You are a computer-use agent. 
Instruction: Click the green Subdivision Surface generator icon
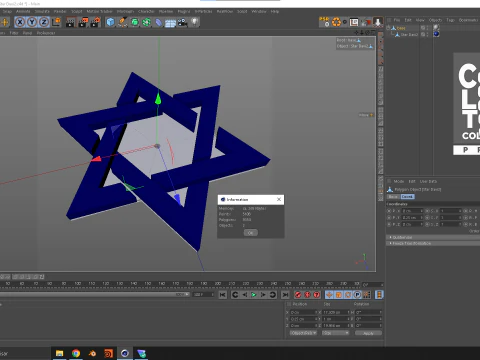[x=134, y=22]
